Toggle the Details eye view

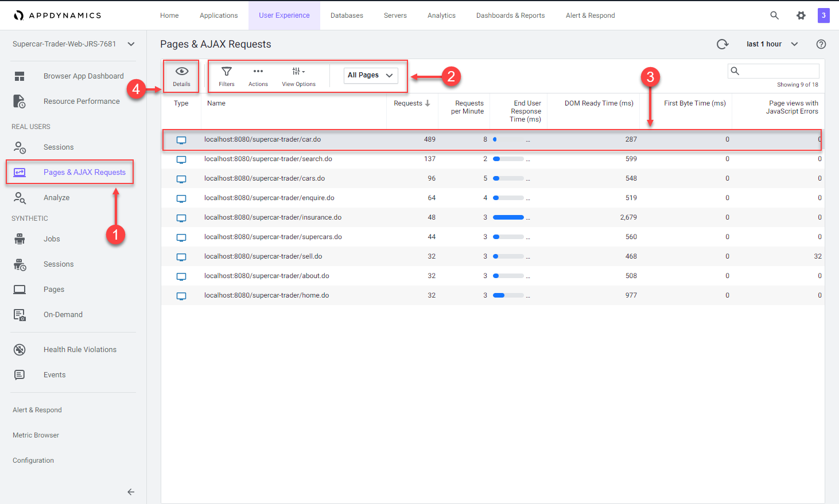tap(181, 76)
